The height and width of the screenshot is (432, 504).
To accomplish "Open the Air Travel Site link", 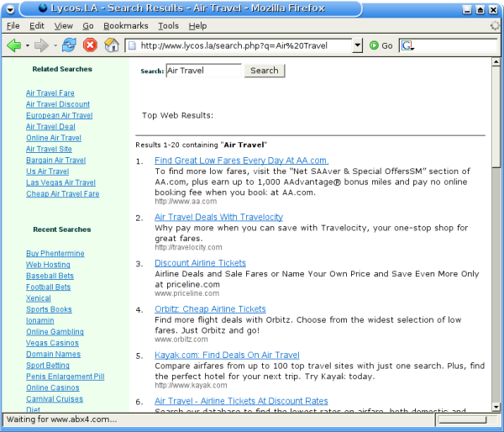I will pos(49,149).
